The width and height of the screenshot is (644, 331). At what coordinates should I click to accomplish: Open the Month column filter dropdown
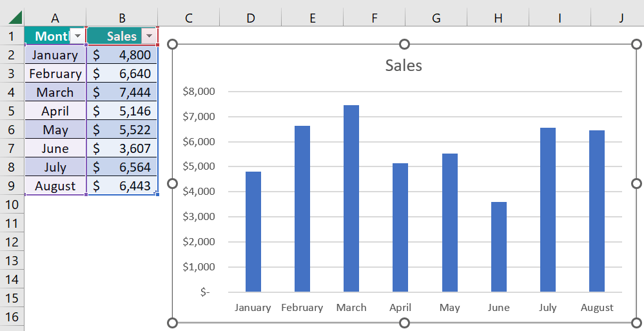(x=77, y=36)
